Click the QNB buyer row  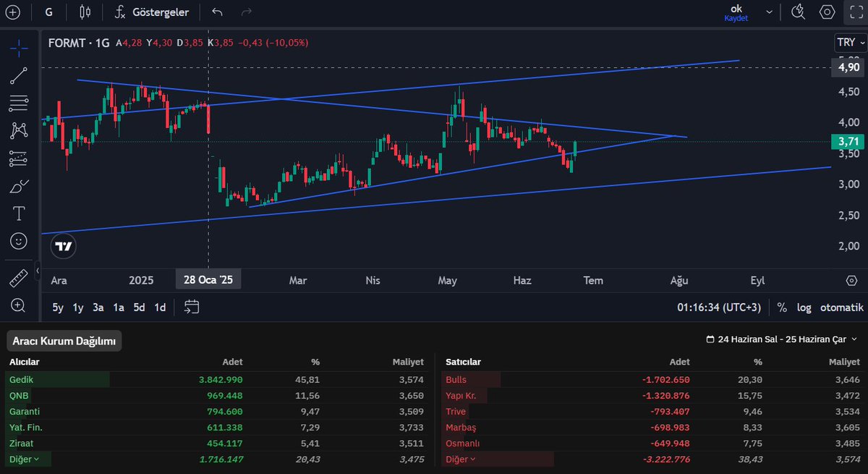(x=215, y=395)
